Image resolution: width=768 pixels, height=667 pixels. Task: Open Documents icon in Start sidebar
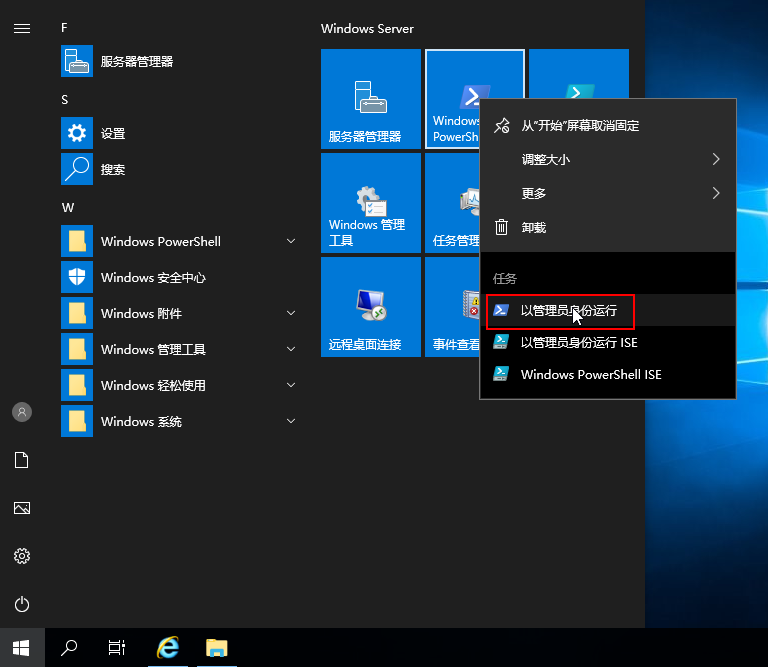[x=22, y=460]
